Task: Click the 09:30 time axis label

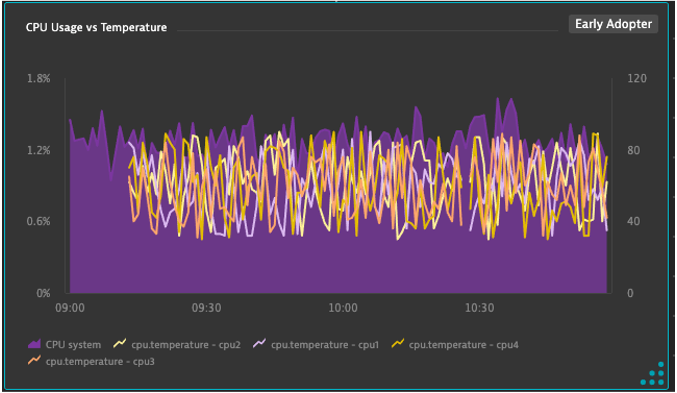Action: [206, 308]
